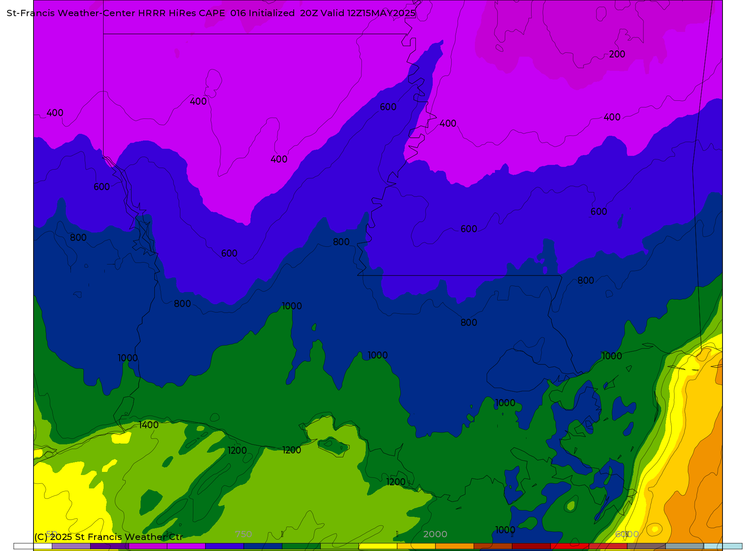
Task: Choose the navy blue legend swatch
Action: pyautogui.click(x=263, y=546)
